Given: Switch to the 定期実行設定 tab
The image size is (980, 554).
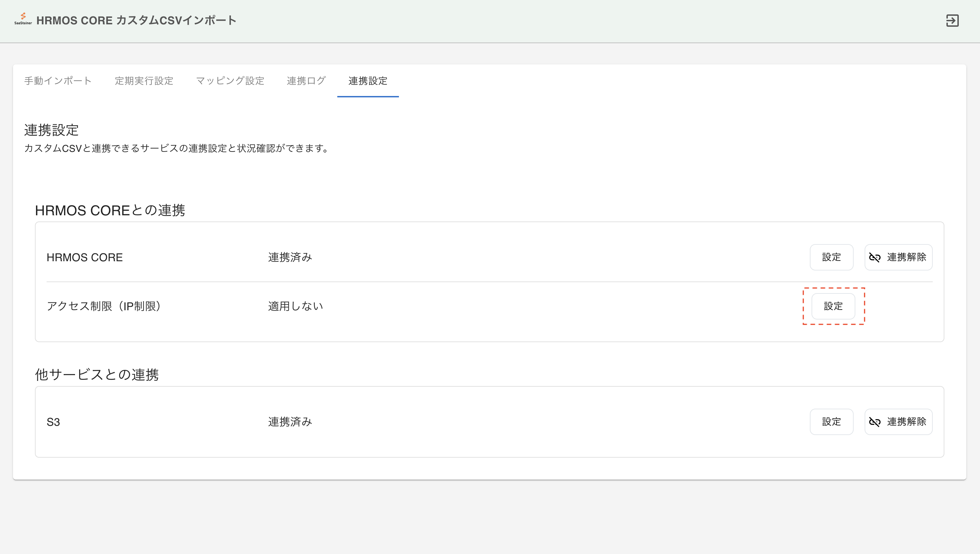Looking at the screenshot, I should (144, 81).
